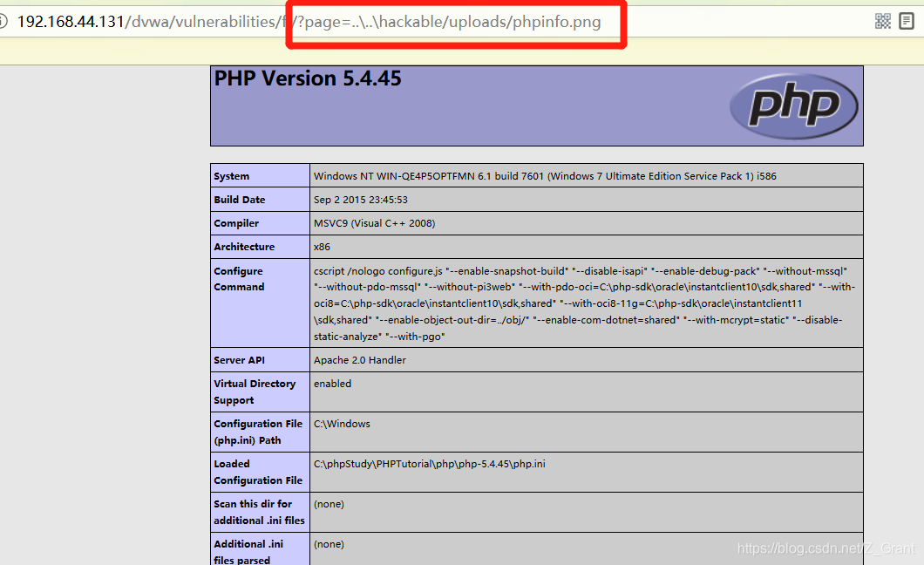This screenshot has width=924, height=565.
Task: Click the cscript configure command text
Action: (585, 303)
